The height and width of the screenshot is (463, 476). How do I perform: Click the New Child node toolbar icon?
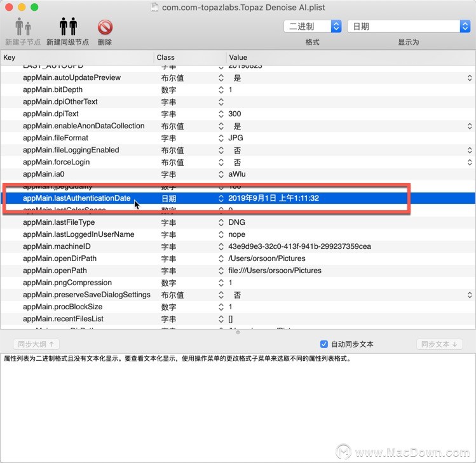23,27
